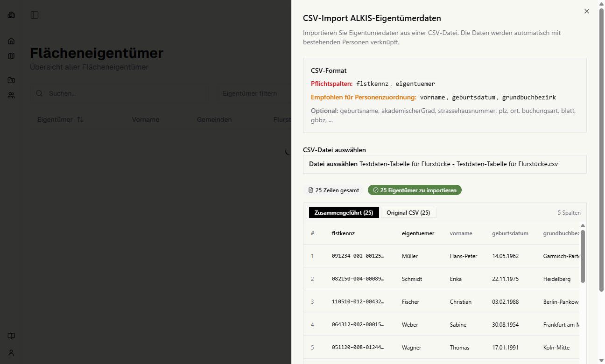The width and height of the screenshot is (605, 364).
Task: Select the Fischer cell
Action: (x=411, y=302)
